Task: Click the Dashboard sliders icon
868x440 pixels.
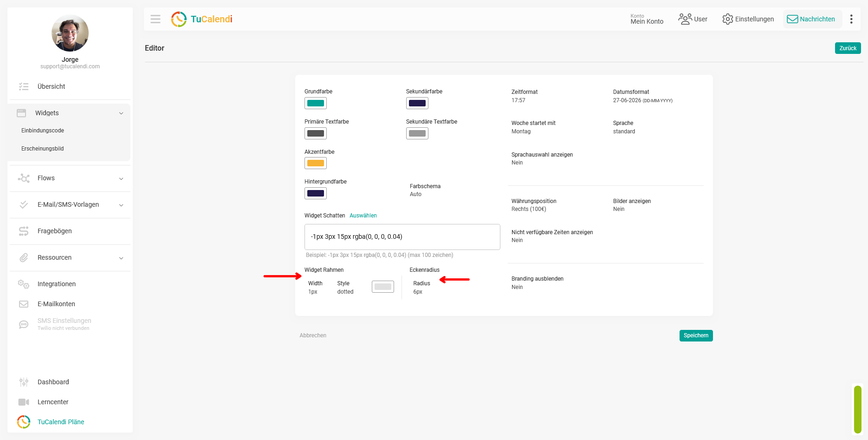Action: (x=24, y=382)
